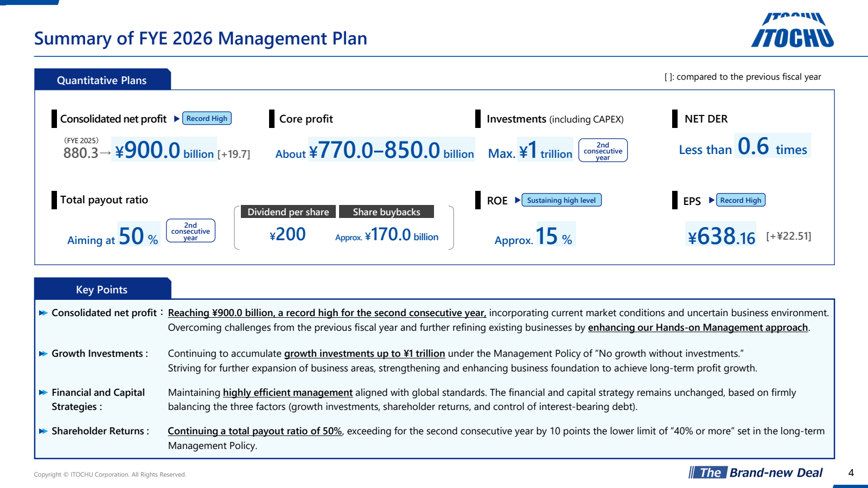Click the page number 4

point(851,473)
